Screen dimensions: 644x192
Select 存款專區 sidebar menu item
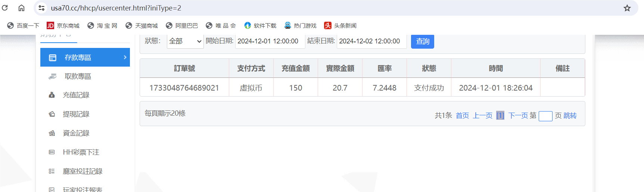click(x=85, y=57)
